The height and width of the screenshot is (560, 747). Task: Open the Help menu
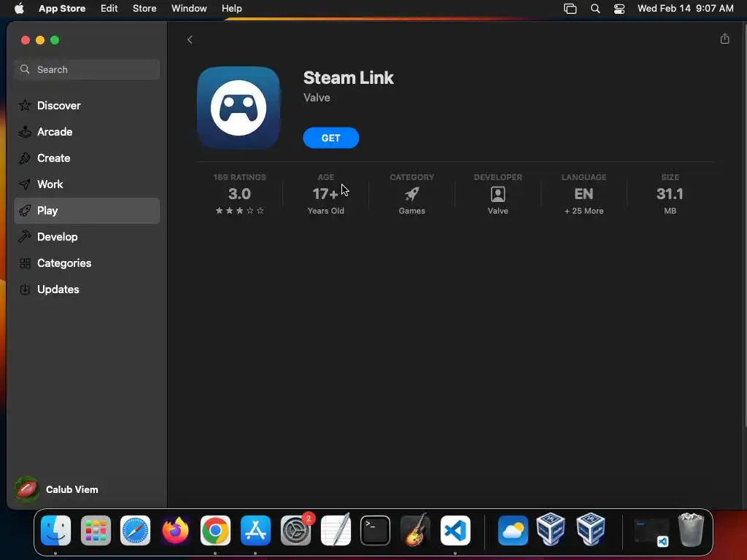[x=231, y=8]
